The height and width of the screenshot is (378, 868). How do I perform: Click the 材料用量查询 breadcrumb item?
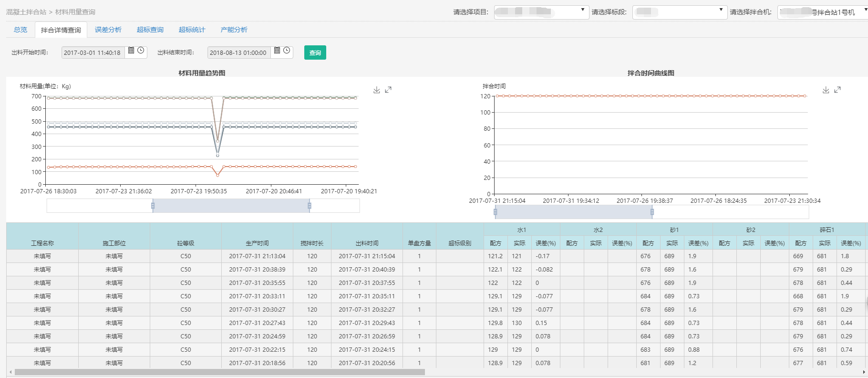(x=75, y=12)
